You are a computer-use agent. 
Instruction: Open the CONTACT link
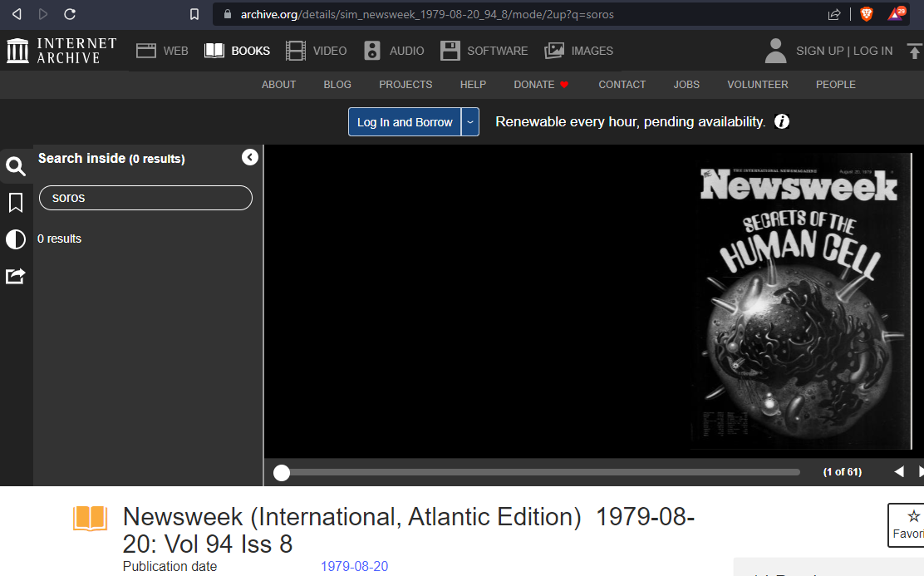622,84
